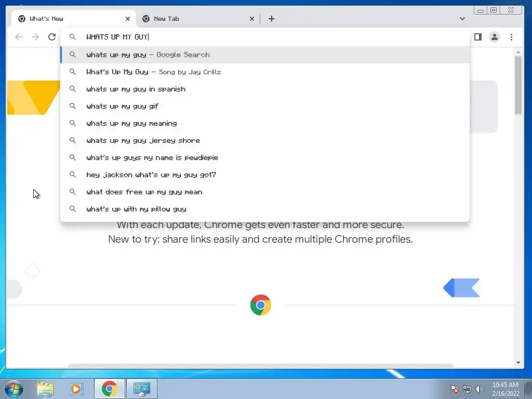Click the vertical scrollbar thumb

(x=518, y=85)
